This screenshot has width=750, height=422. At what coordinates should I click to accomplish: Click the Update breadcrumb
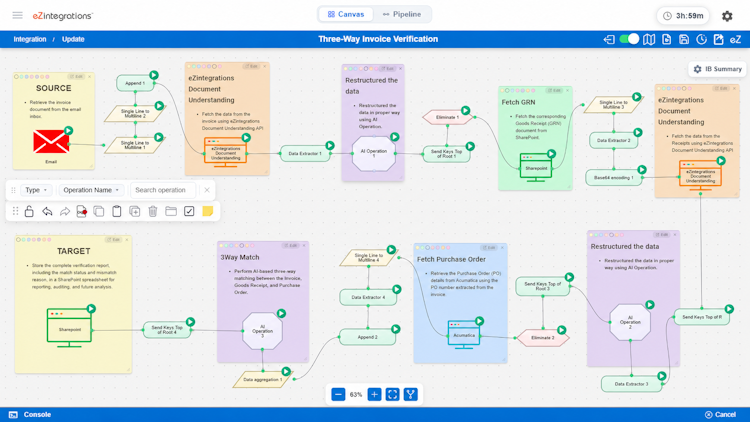(x=73, y=39)
